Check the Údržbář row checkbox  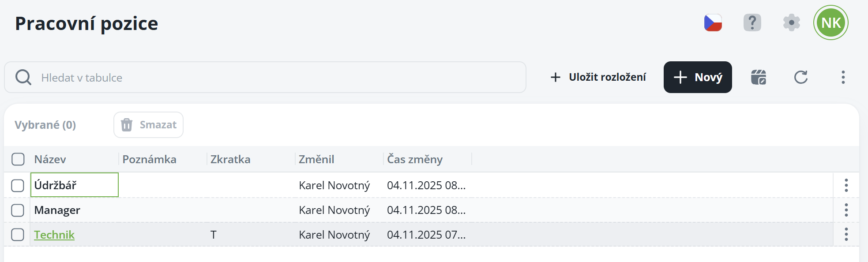coord(18,185)
